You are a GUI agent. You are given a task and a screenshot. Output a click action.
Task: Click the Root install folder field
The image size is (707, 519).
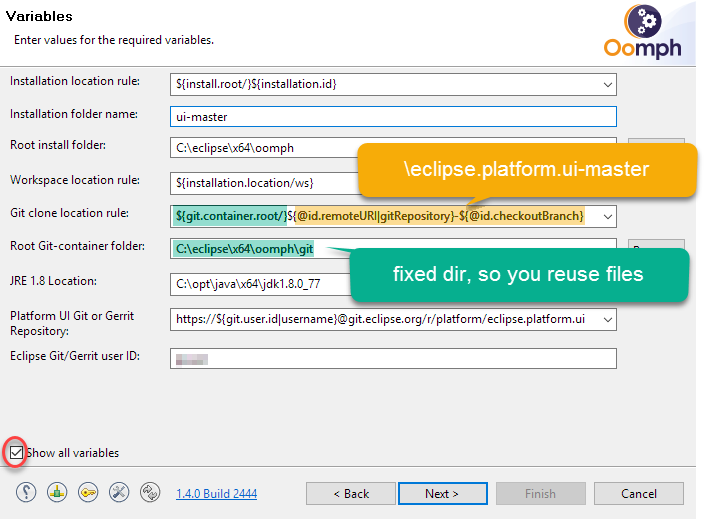coord(260,148)
